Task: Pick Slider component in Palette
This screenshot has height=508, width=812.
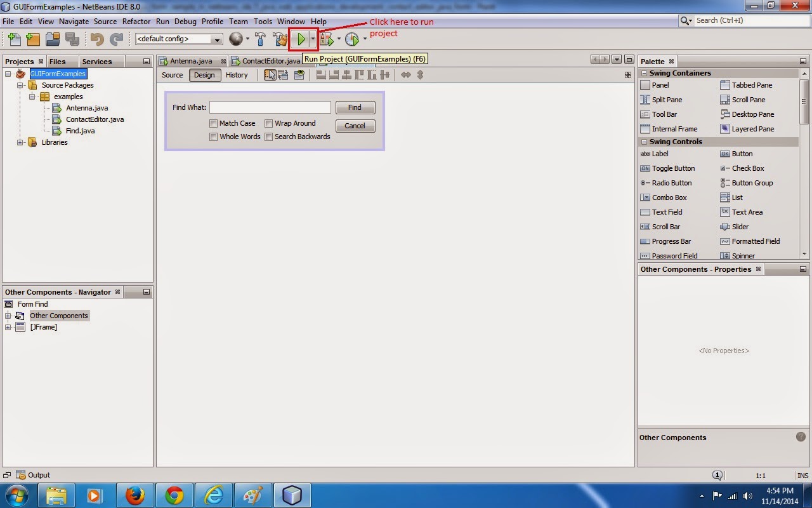Action: point(734,227)
